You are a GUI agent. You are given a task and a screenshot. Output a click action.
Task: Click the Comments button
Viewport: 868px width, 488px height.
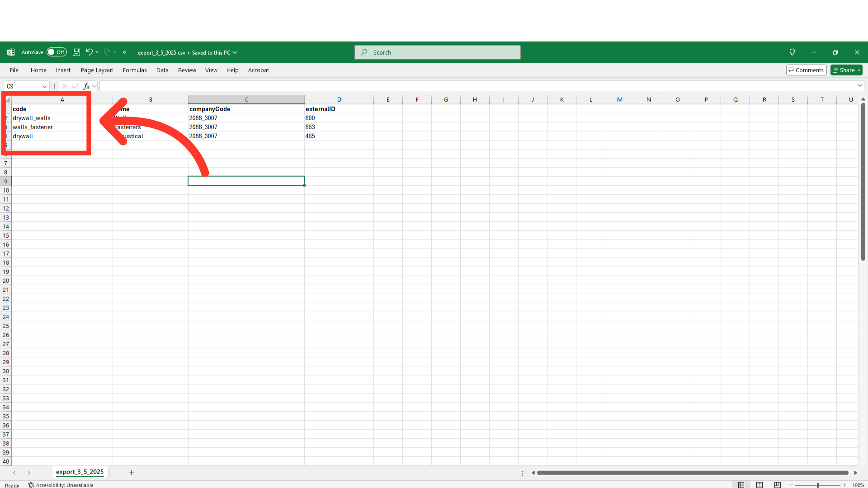pyautogui.click(x=806, y=70)
